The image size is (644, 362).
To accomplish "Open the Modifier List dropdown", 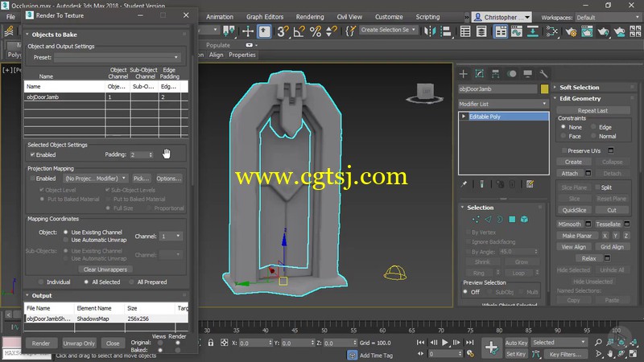I will coord(504,104).
